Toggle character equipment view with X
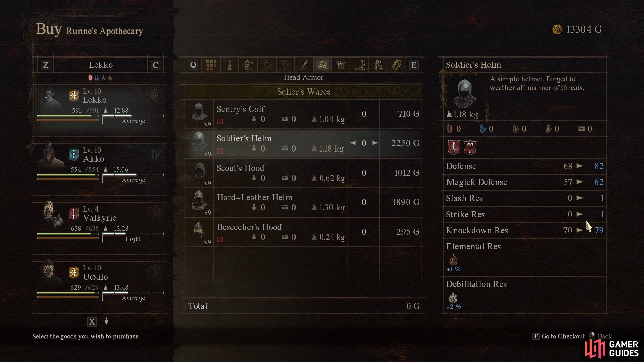 pyautogui.click(x=92, y=322)
